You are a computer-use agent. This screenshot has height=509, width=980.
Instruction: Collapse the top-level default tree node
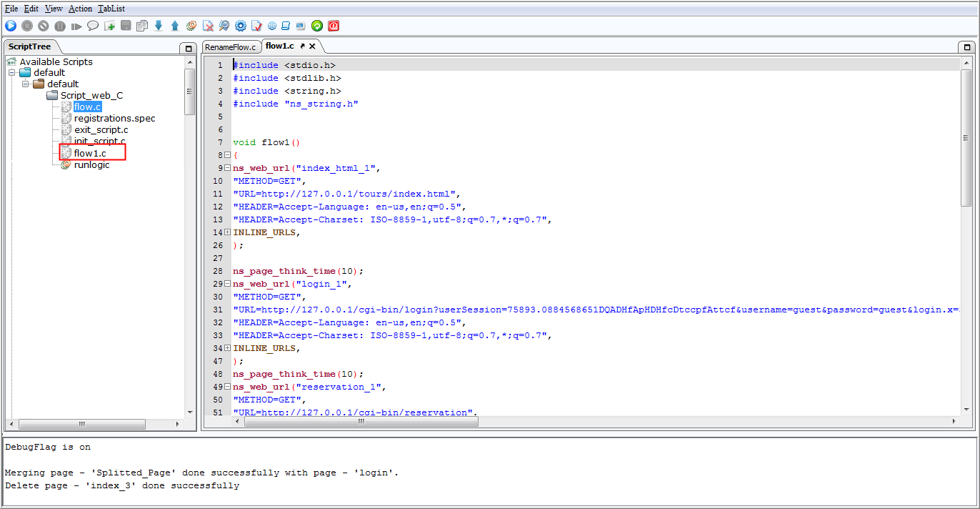(12, 73)
